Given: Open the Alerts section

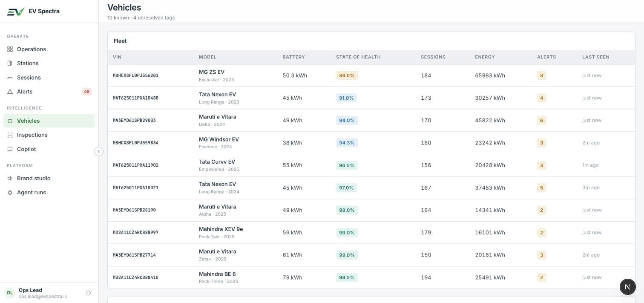Looking at the screenshot, I should pyautogui.click(x=49, y=92).
